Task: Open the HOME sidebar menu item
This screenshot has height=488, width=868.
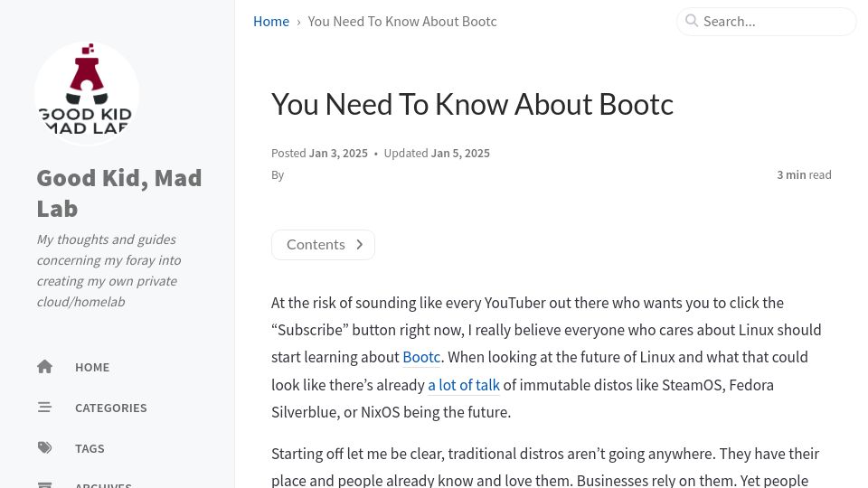Action: tap(92, 368)
